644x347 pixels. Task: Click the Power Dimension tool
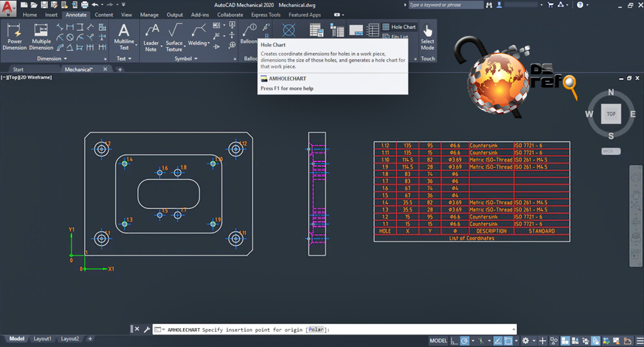(x=14, y=37)
